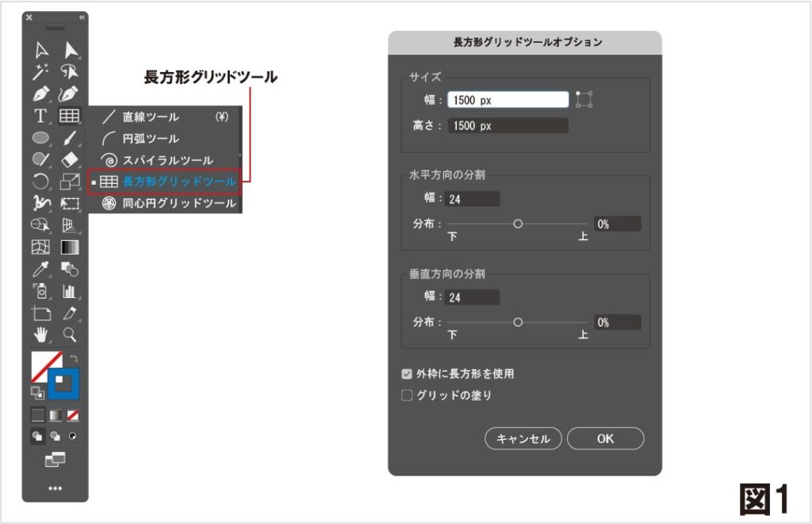Select the Eyedropper tool
Viewport: 812px width, 524px height.
(x=41, y=269)
